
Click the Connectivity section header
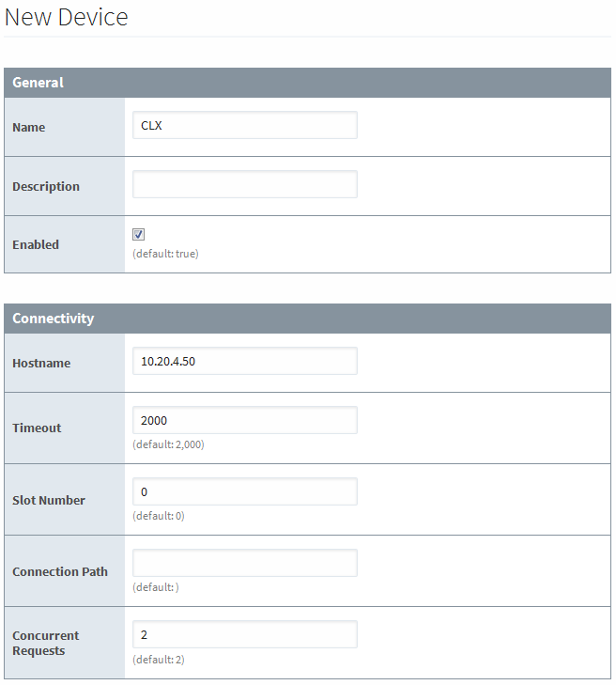[x=53, y=319]
